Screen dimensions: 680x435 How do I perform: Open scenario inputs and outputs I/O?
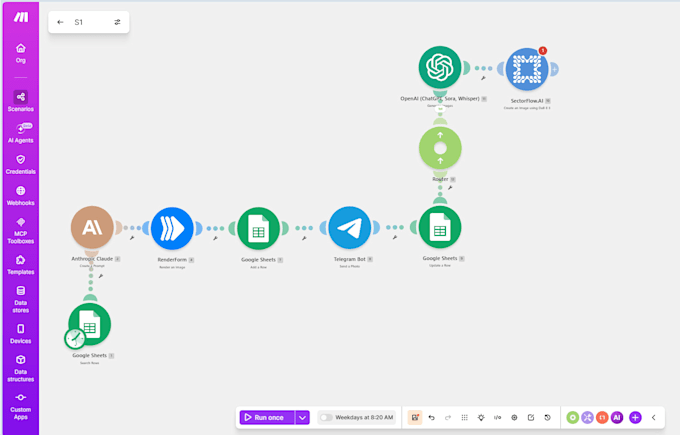coord(497,417)
